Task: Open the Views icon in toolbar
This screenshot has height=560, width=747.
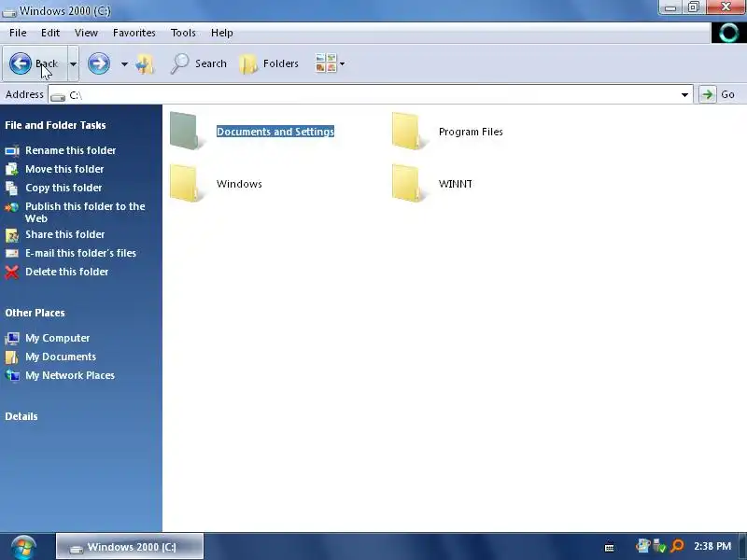Action: (326, 63)
